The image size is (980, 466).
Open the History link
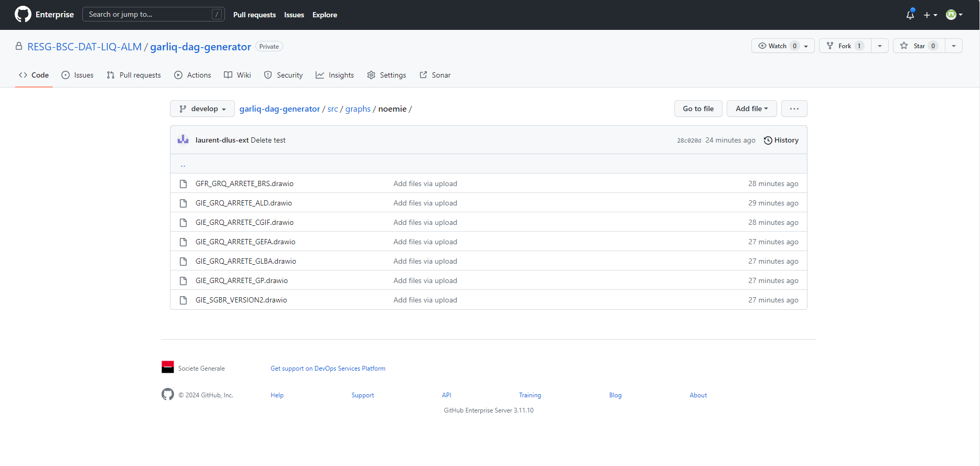pos(781,140)
